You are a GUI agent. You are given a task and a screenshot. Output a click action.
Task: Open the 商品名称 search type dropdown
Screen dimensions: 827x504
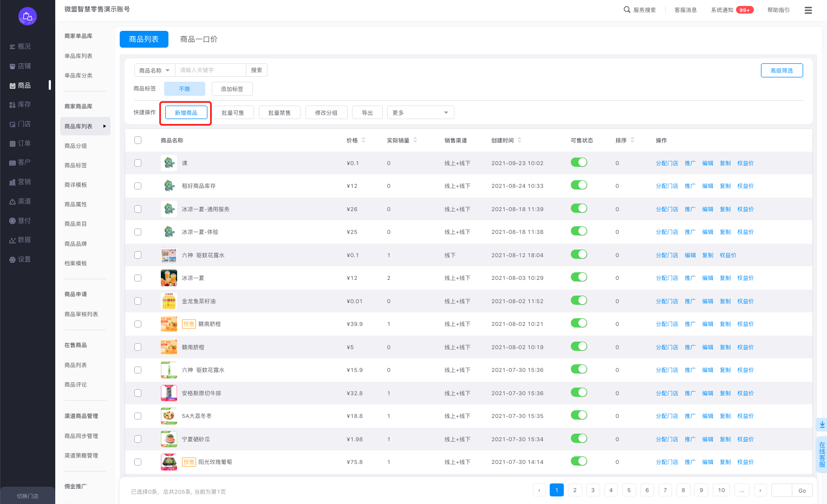click(154, 70)
